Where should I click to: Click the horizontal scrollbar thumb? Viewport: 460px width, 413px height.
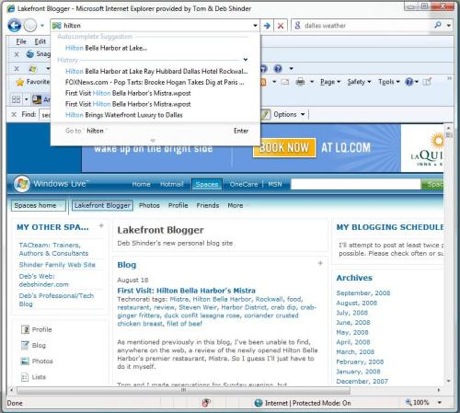[183, 390]
